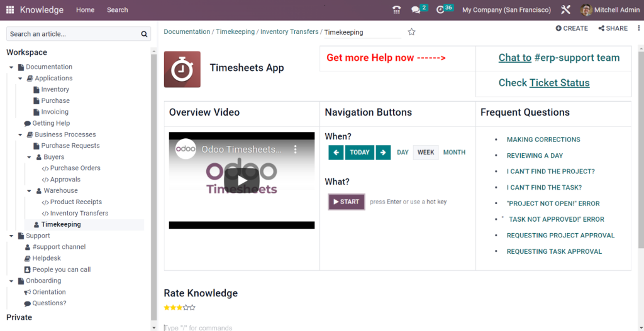Click the Documentation breadcrumb link
Screen dimensions: 644x331
point(187,31)
